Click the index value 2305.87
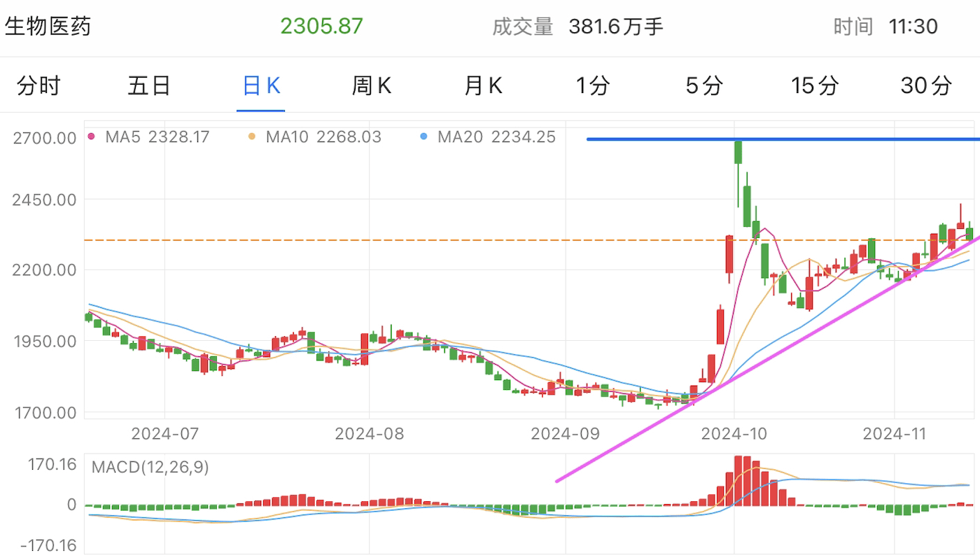980x560 pixels. (x=322, y=27)
